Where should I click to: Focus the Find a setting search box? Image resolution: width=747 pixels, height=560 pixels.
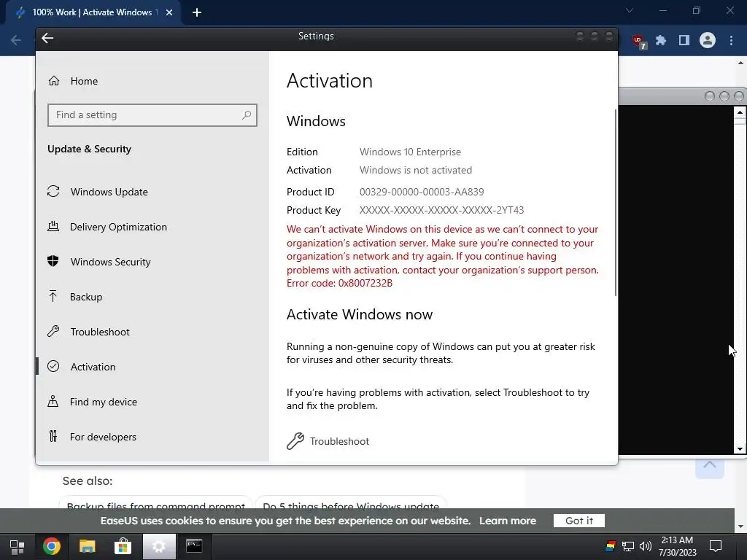(x=152, y=114)
